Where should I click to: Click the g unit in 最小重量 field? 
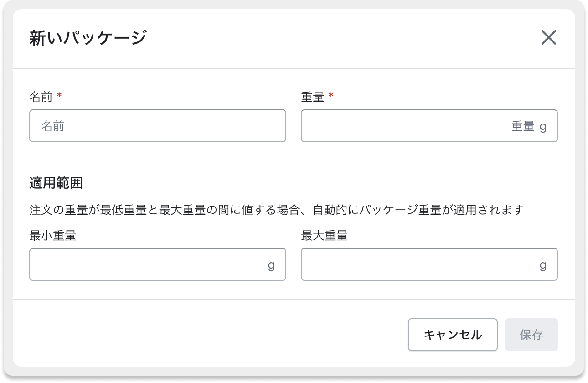(272, 264)
